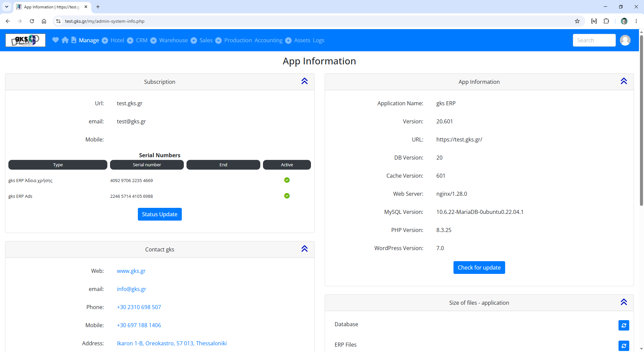Call the mobile number +30 697 188 1406

(139, 325)
